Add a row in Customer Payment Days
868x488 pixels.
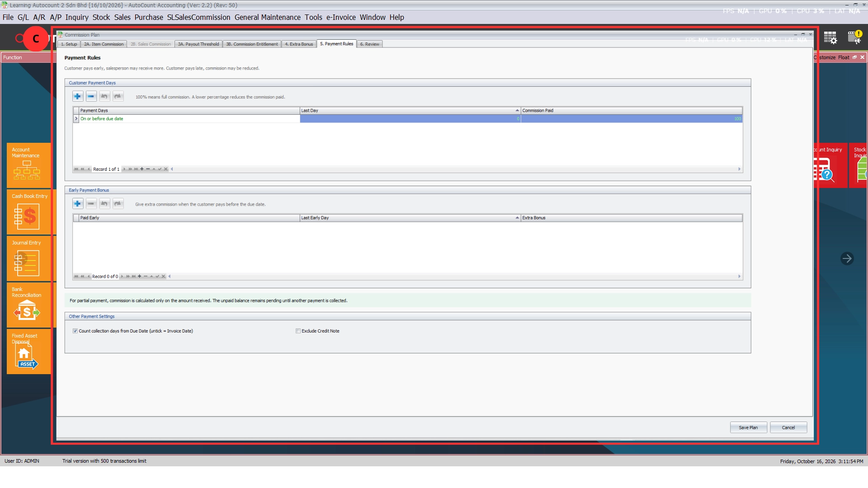77,96
